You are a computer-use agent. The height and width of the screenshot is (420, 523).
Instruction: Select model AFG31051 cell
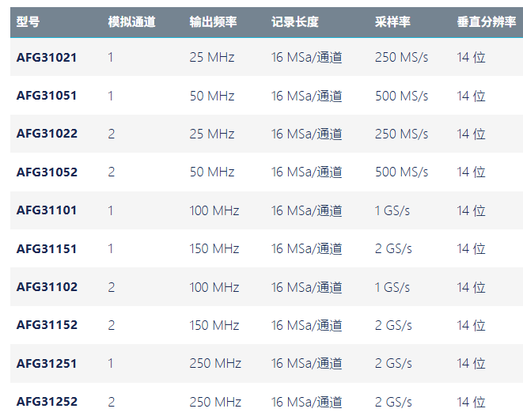[47, 96]
